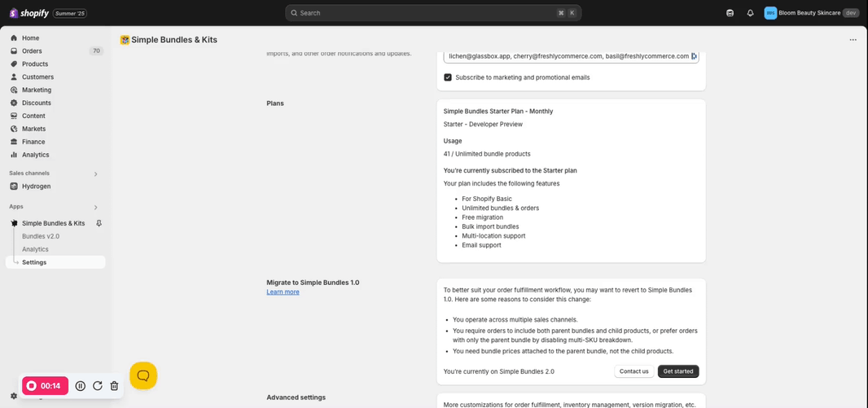Open the Summer '25 edition badge
Viewport: 868px width, 408px height.
coord(70,13)
